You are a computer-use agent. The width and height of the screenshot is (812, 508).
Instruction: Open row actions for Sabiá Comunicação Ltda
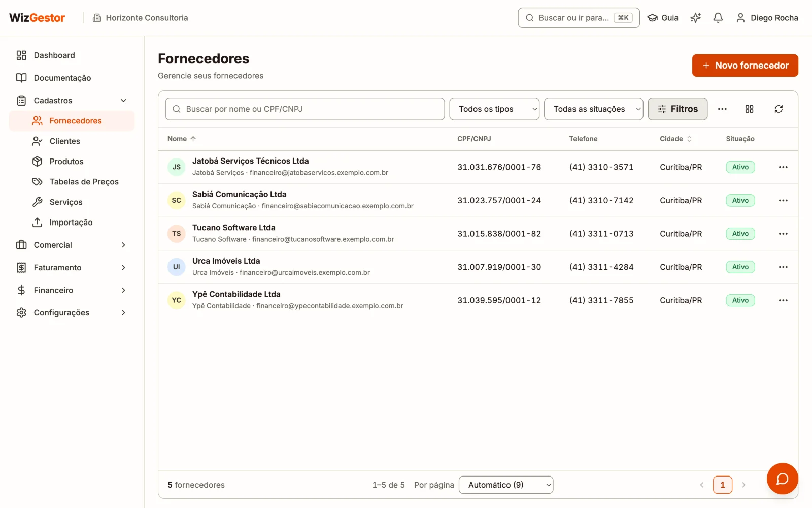coord(783,200)
